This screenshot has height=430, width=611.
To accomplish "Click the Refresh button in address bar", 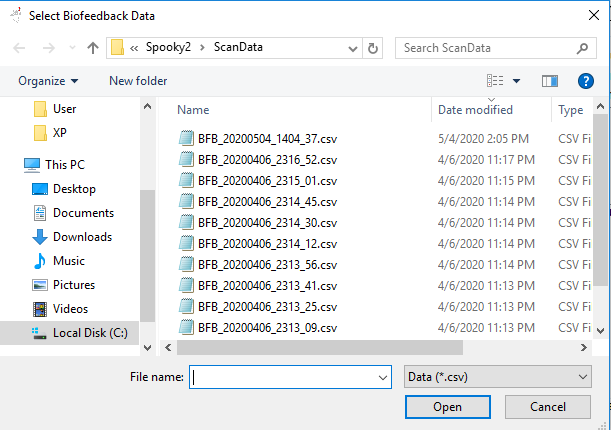I will pos(373,48).
